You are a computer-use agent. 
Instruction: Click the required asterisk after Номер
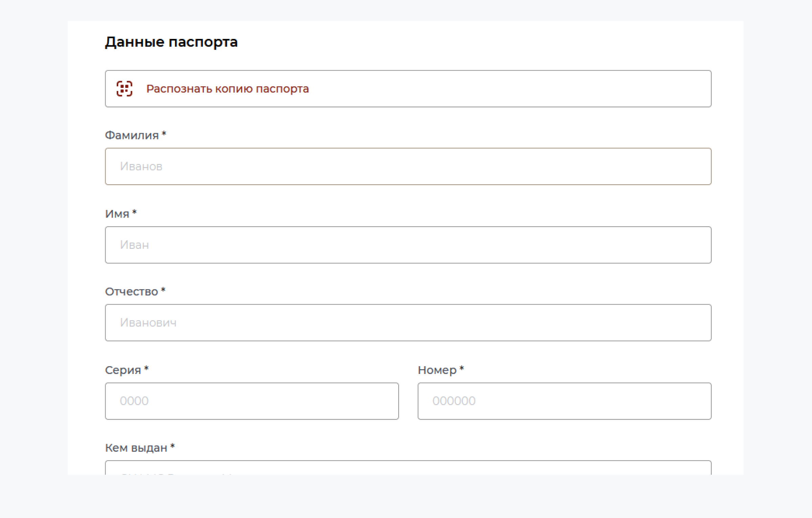point(462,369)
